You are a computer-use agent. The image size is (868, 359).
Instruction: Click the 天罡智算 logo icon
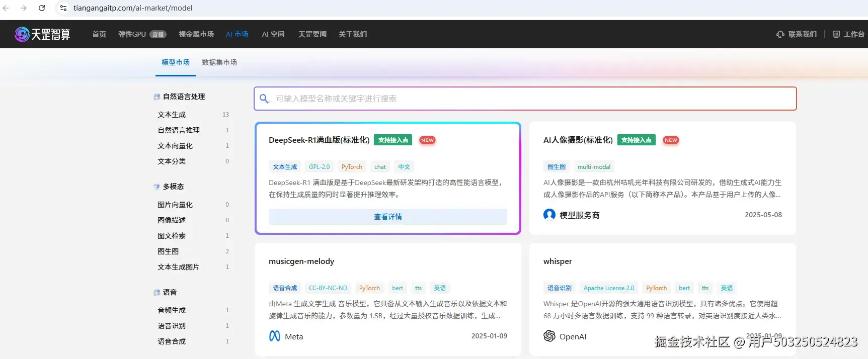[22, 34]
